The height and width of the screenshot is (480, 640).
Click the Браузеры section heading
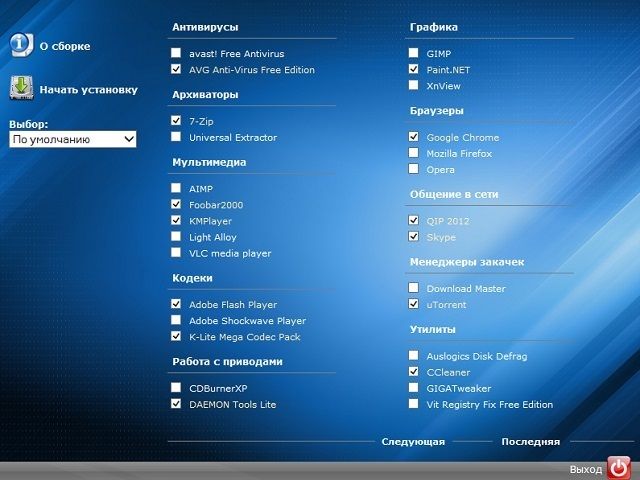[437, 111]
